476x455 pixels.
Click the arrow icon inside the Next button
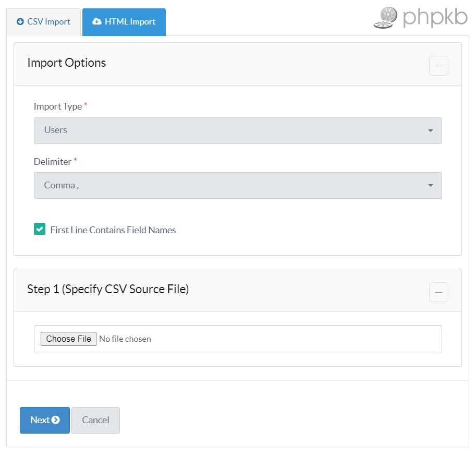point(56,420)
